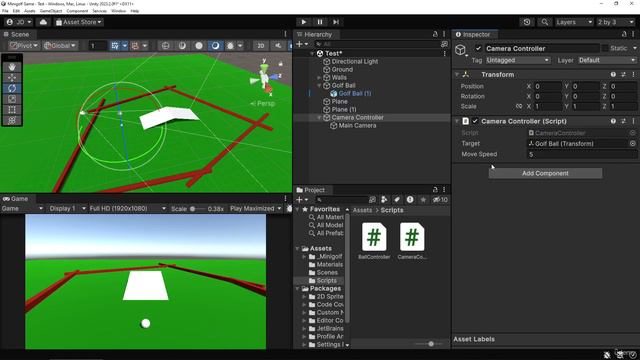Open Transform component three-dot menu
The width and height of the screenshot is (640, 360).
click(x=633, y=75)
